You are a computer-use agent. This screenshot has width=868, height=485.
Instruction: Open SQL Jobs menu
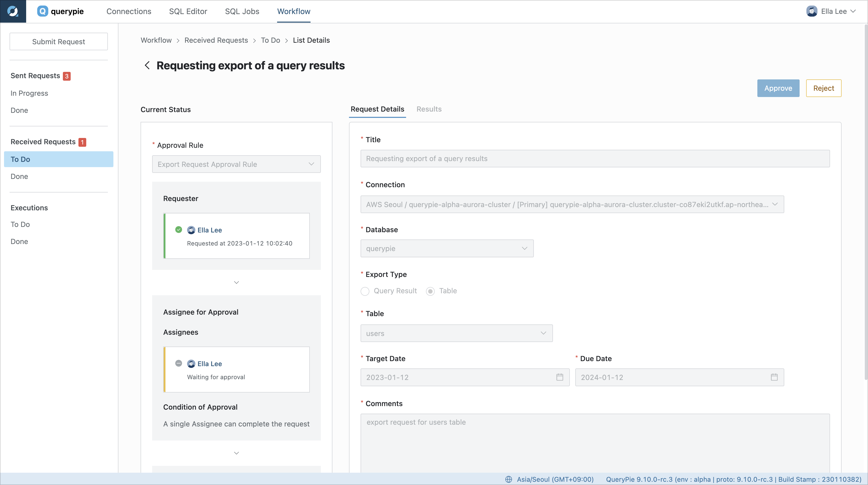coord(242,12)
